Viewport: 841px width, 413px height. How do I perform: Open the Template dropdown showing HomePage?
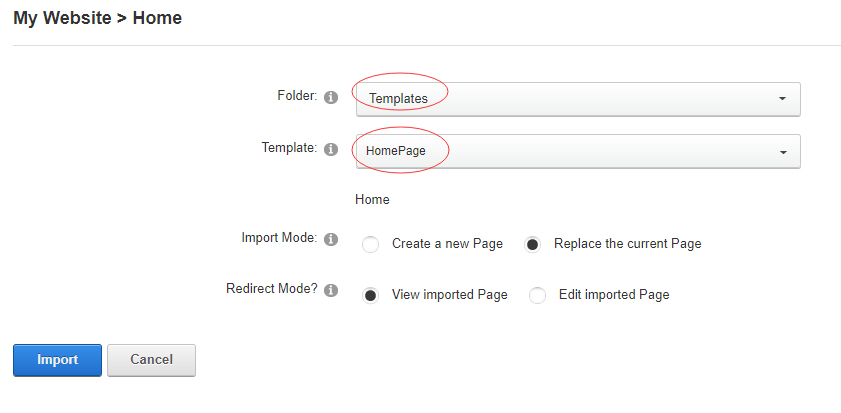click(577, 151)
